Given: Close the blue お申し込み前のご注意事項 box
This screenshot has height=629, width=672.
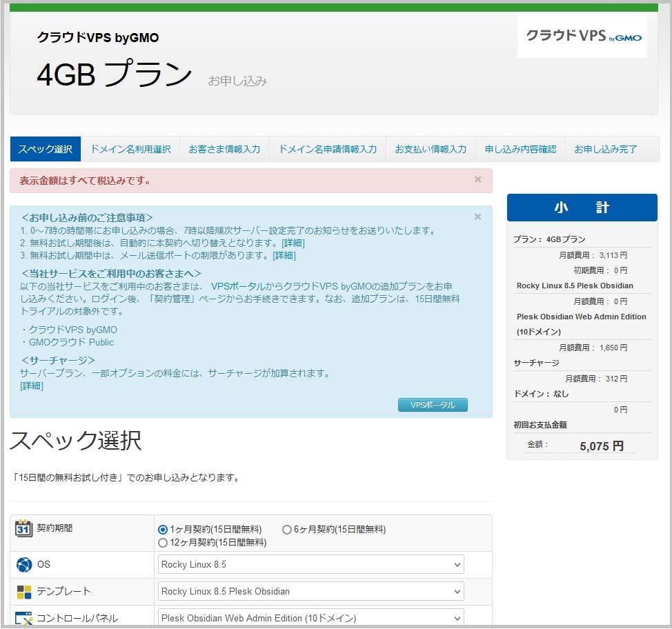Looking at the screenshot, I should [x=477, y=217].
